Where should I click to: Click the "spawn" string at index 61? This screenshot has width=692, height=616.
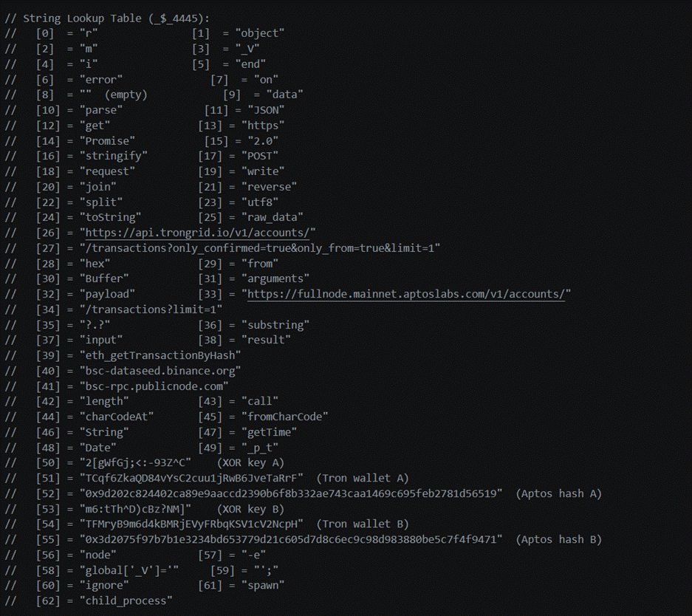[263, 585]
